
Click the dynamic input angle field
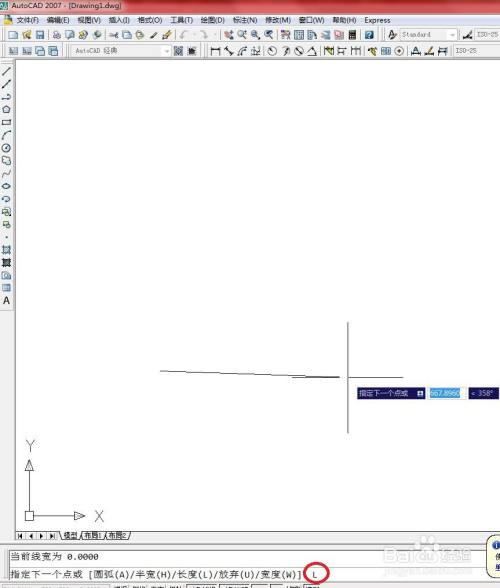[x=483, y=393]
